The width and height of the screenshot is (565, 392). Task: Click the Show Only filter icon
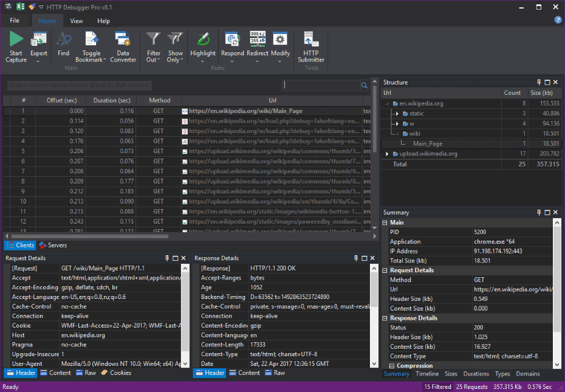(x=175, y=40)
